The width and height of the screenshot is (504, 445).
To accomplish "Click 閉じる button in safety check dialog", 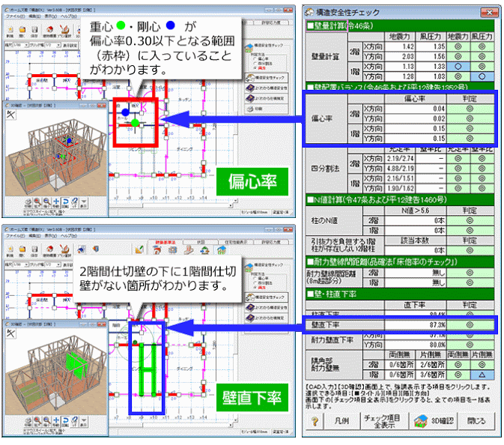I will pyautogui.click(x=477, y=421).
